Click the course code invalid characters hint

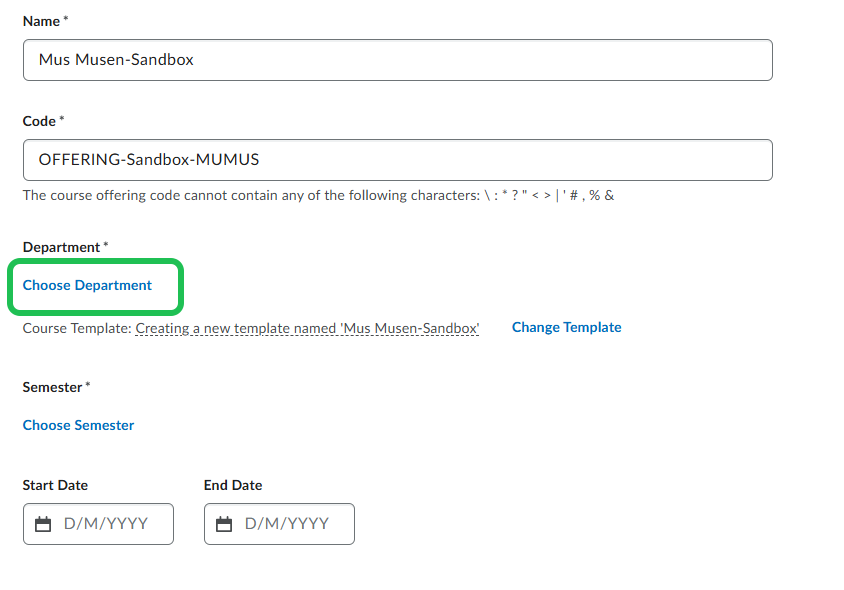(318, 195)
